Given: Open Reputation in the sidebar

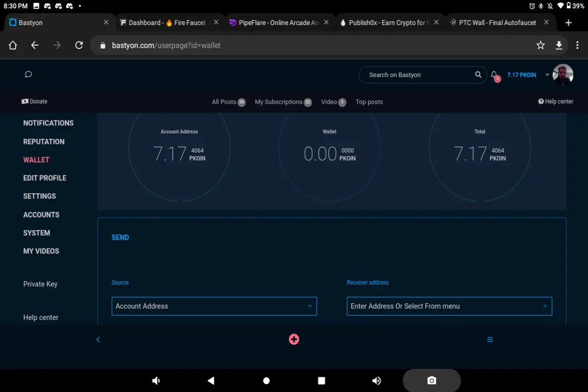Looking at the screenshot, I should 44,142.
